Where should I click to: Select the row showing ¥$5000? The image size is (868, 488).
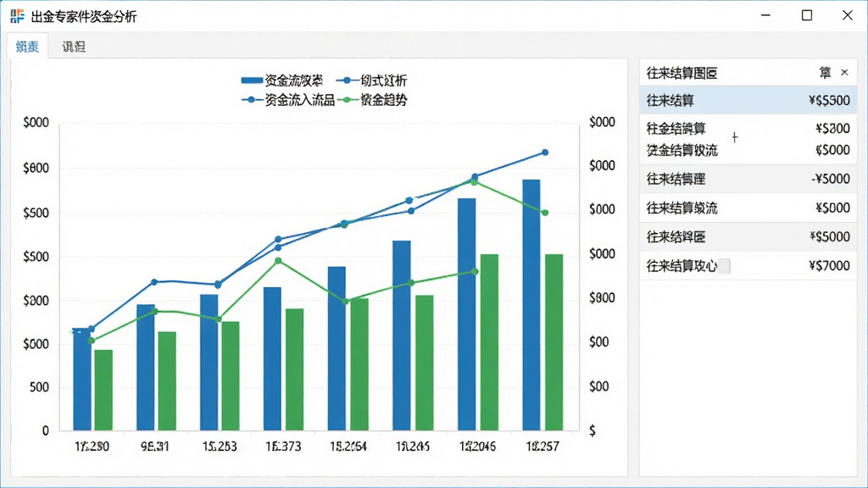coord(748,237)
